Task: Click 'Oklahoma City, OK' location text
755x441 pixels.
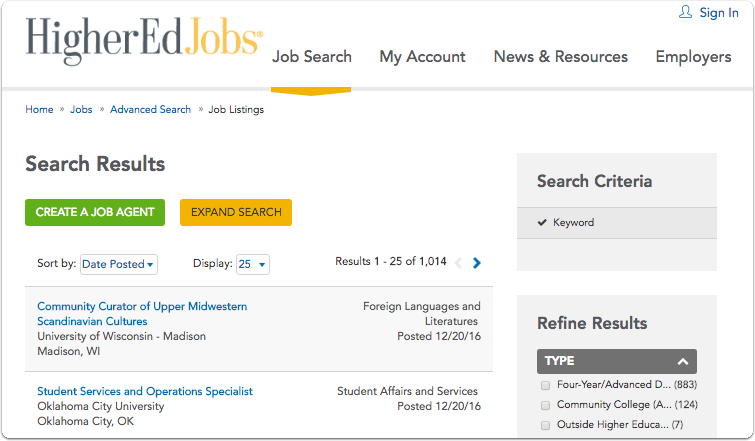Action: tap(85, 421)
